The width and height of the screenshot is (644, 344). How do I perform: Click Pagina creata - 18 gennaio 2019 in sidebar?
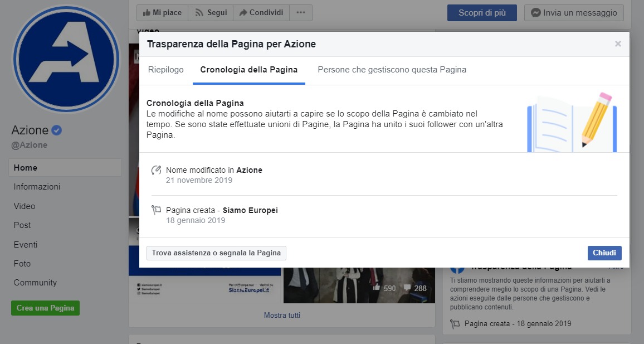pyautogui.click(x=518, y=324)
